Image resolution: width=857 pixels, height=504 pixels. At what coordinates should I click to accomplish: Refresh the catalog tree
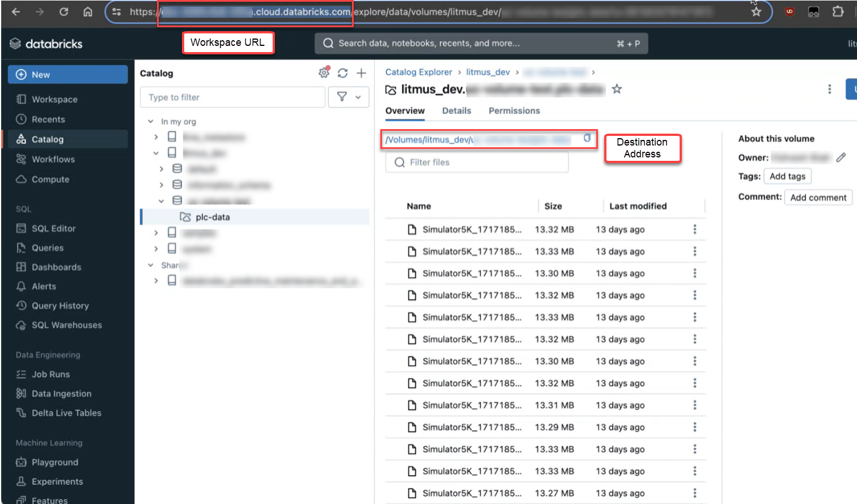click(x=342, y=73)
